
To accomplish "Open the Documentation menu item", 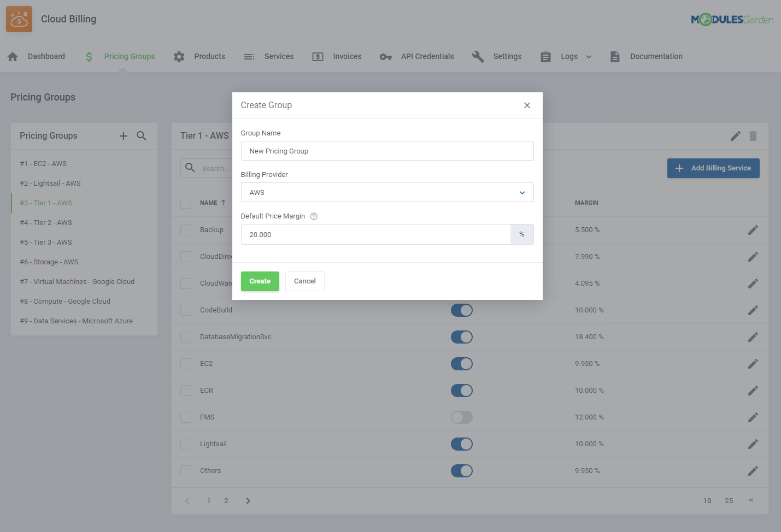I will [x=656, y=57].
